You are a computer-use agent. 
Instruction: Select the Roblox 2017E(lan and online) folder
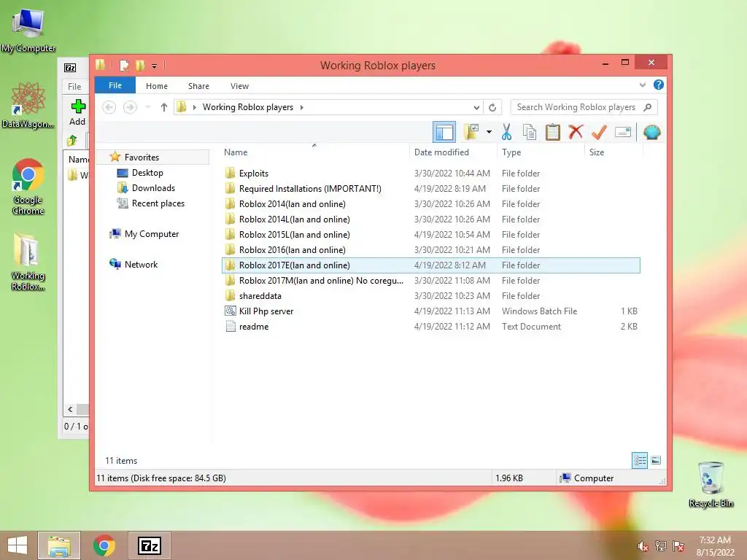(430, 265)
